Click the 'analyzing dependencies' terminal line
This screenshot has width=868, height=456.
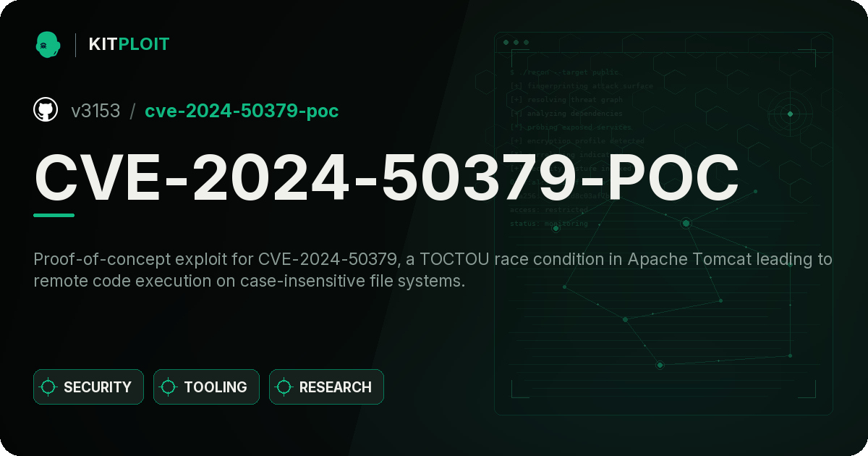(x=566, y=114)
